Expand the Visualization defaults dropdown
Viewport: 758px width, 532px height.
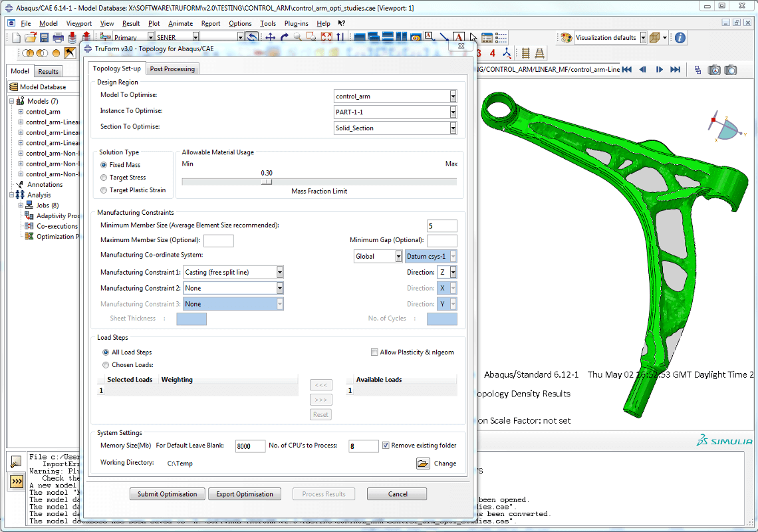643,38
